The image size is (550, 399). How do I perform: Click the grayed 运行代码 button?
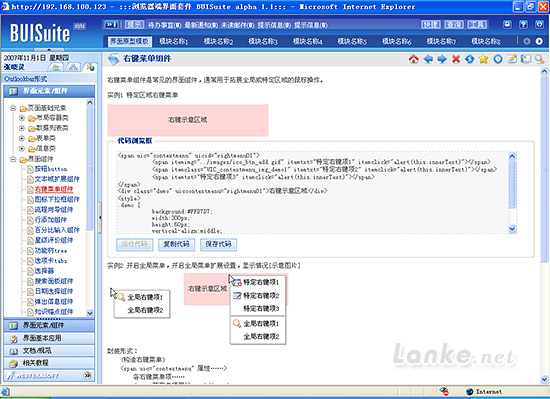[134, 244]
